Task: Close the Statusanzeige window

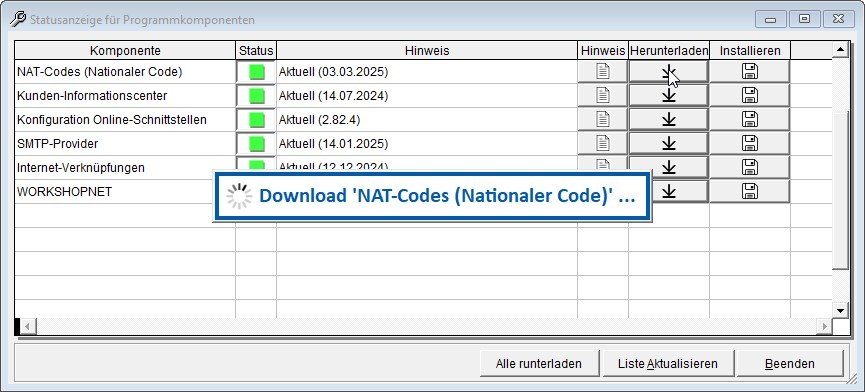Action: [839, 19]
